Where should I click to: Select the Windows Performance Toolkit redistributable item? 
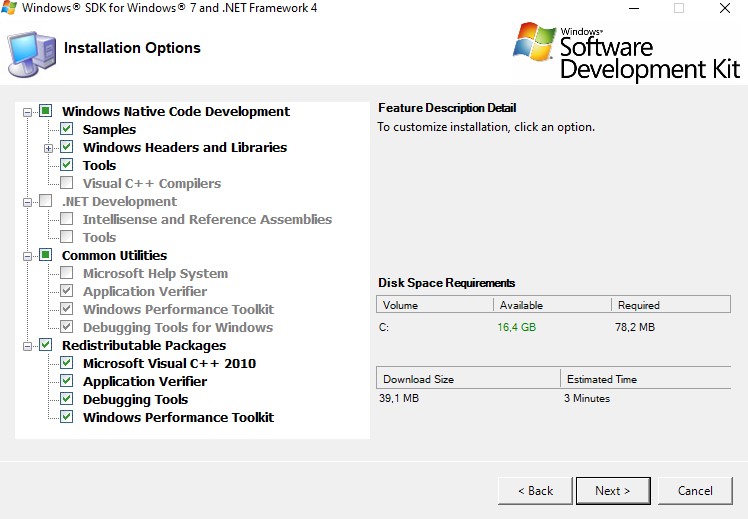point(178,417)
